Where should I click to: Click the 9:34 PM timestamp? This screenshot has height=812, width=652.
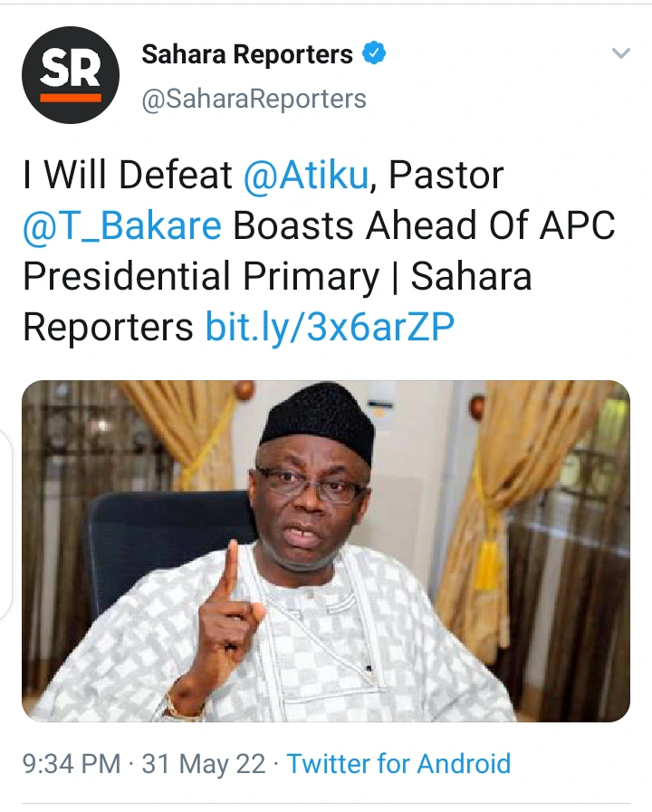(72, 763)
